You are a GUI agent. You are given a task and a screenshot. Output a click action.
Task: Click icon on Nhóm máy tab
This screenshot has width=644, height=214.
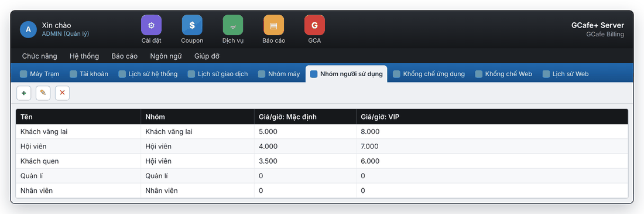[x=262, y=74]
